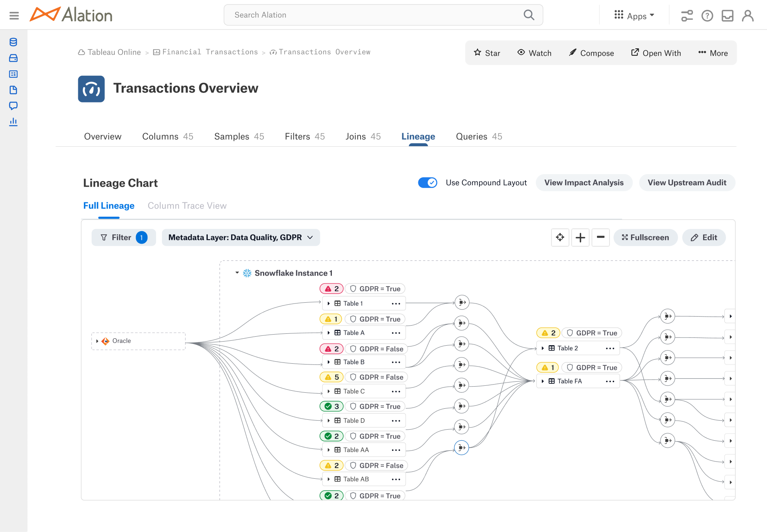Open the user profile icon
The height and width of the screenshot is (532, 767).
(748, 16)
